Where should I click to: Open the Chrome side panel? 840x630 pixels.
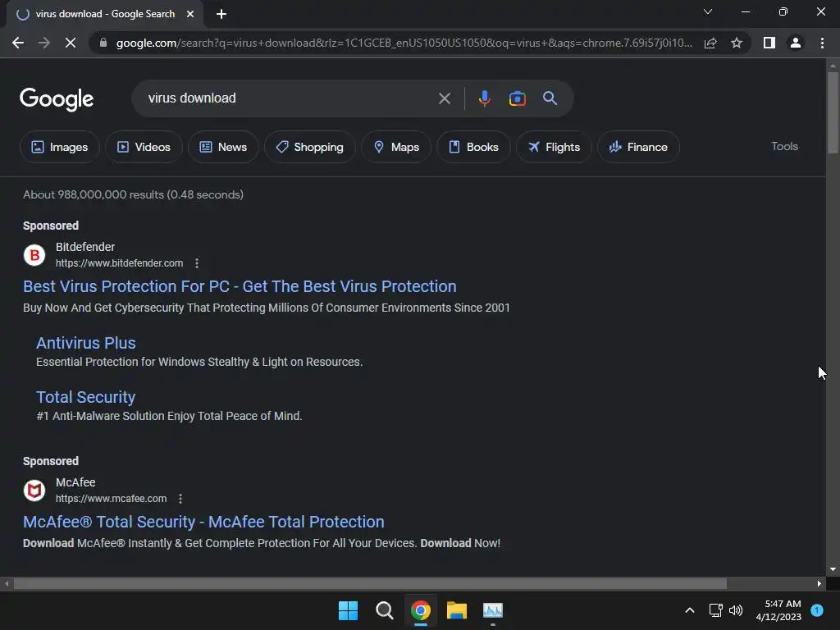click(769, 43)
